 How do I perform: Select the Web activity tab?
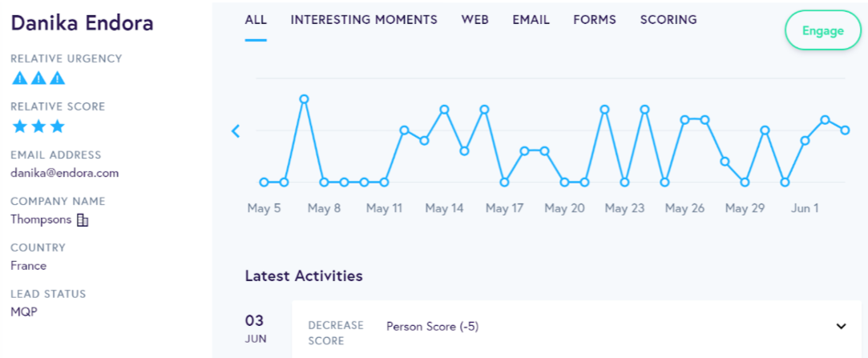474,20
